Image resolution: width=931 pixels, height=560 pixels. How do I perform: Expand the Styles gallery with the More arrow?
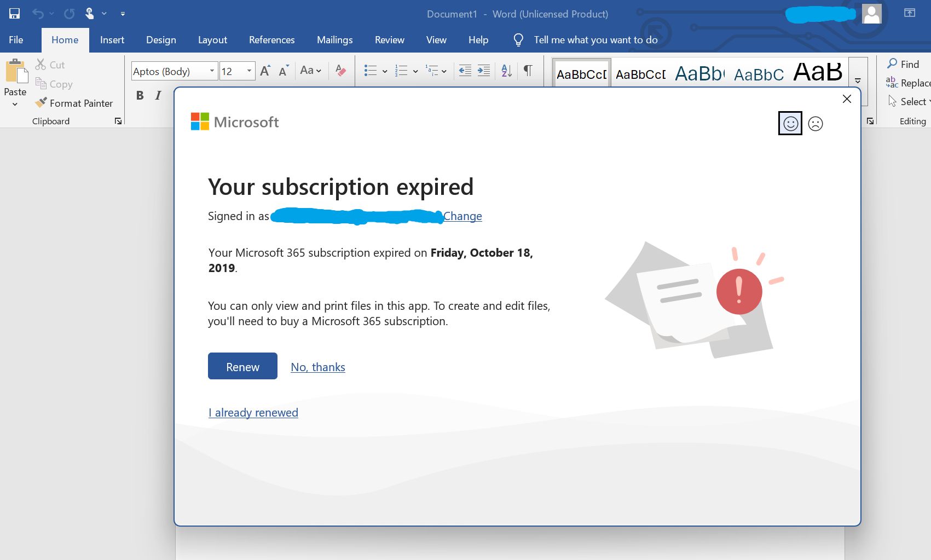[857, 80]
